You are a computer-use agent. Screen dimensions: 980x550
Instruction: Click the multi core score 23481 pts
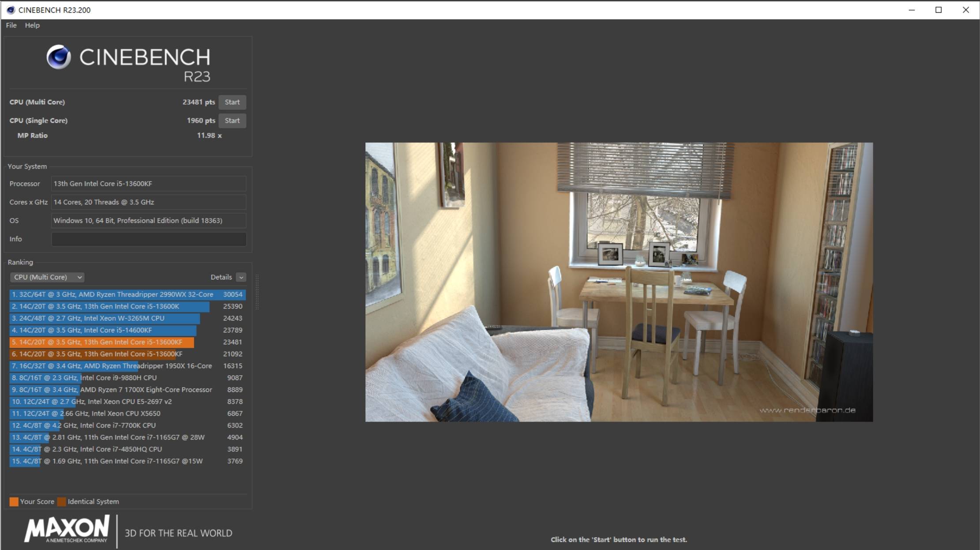tap(199, 102)
